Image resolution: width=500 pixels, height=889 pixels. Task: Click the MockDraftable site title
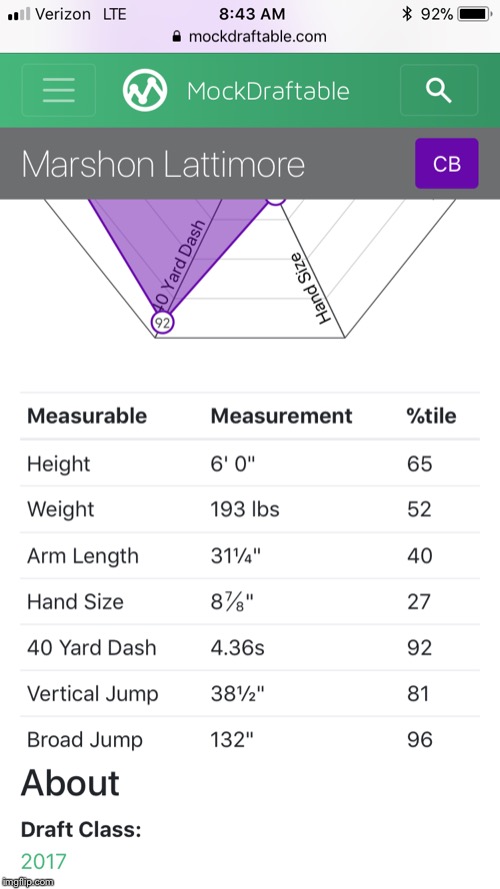pyautogui.click(x=268, y=91)
